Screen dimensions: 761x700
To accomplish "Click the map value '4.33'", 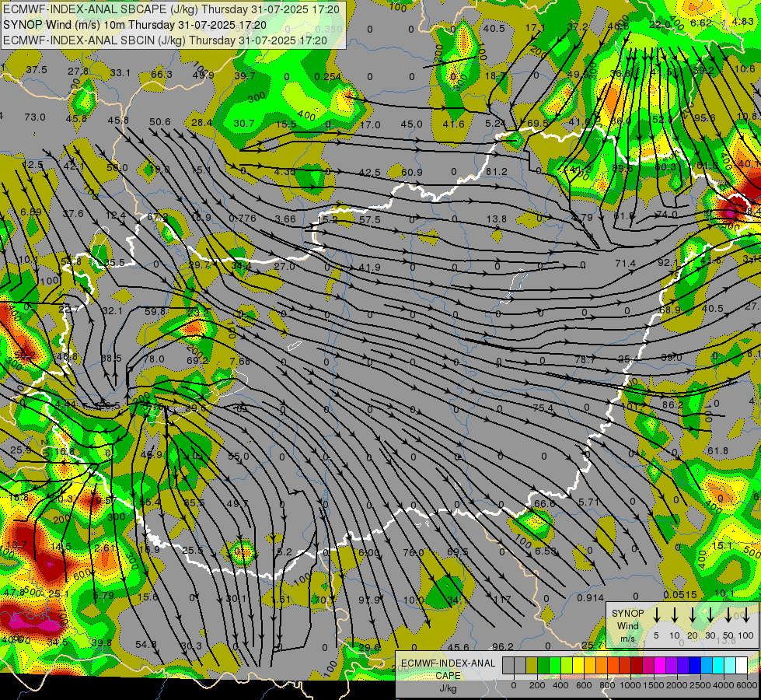I will click(285, 171).
